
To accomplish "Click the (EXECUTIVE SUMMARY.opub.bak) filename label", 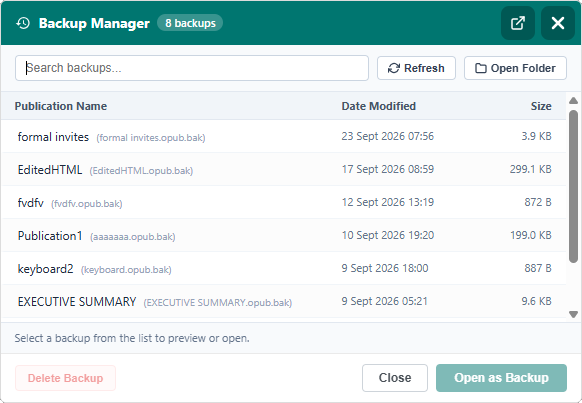I will tap(218, 303).
